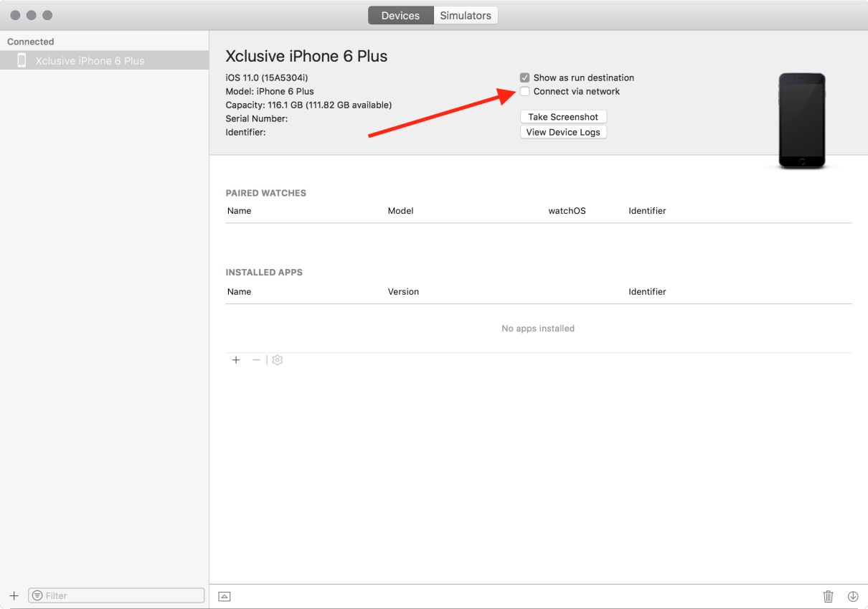This screenshot has height=609, width=868.
Task: Click the iOS 11.0 (15A5304i) version text
Action: click(267, 77)
